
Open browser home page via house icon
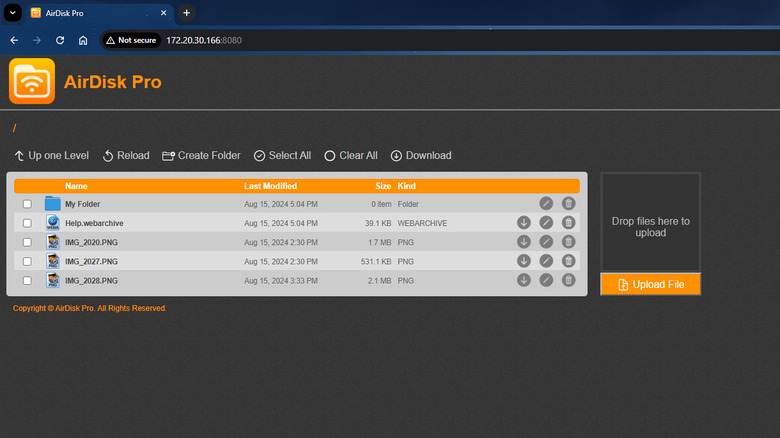click(83, 40)
